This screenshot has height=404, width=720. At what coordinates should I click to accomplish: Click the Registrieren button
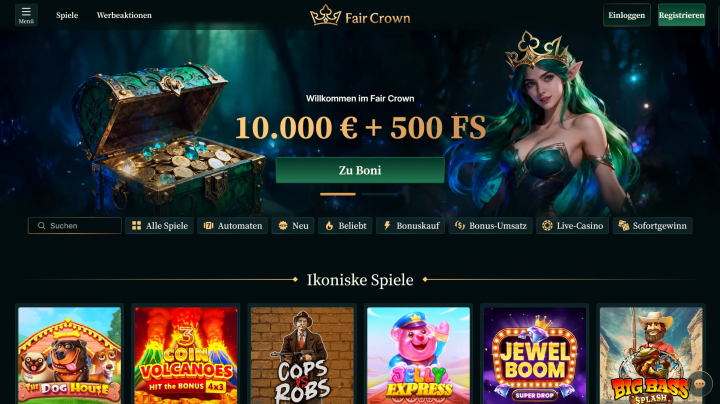(681, 15)
